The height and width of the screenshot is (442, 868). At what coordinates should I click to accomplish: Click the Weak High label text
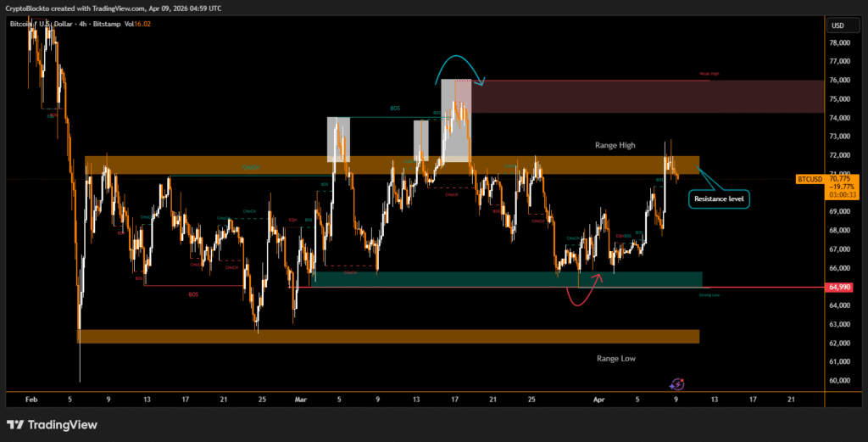709,75
